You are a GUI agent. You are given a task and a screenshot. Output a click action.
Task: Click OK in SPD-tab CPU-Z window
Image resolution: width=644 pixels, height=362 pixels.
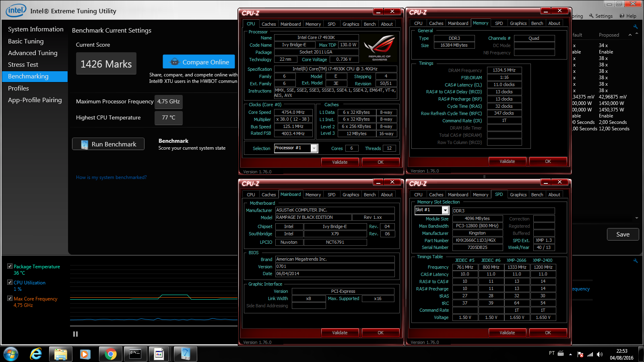point(548,333)
